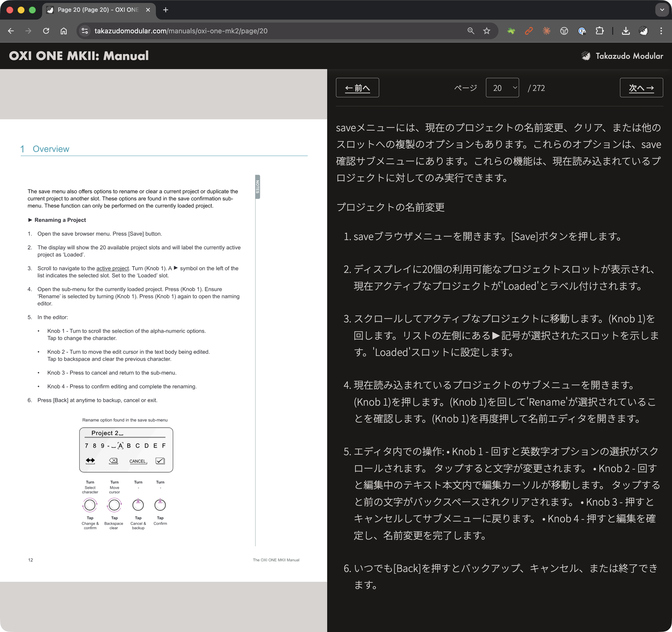Open the browser home page
672x632 pixels.
pyautogui.click(x=63, y=31)
